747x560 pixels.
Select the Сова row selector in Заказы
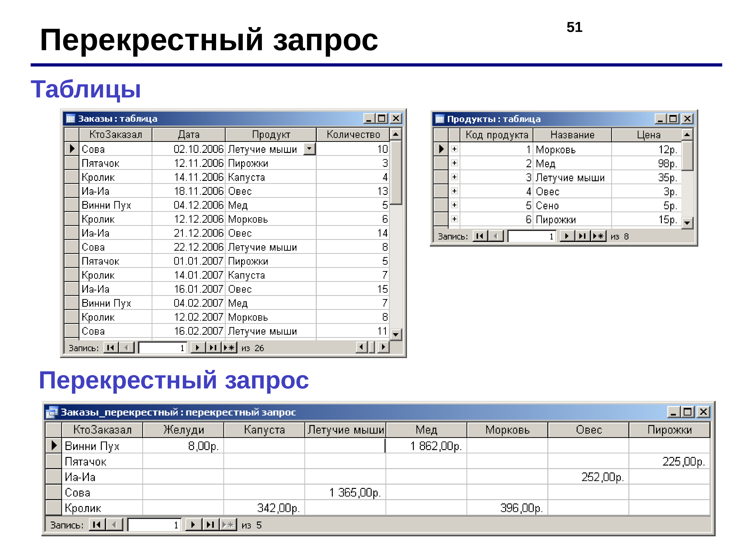coord(72,149)
